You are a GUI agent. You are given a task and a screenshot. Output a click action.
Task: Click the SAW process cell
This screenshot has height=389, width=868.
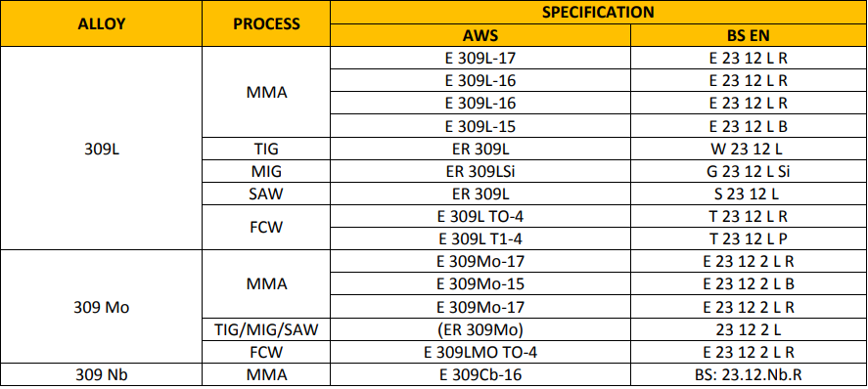click(x=266, y=194)
